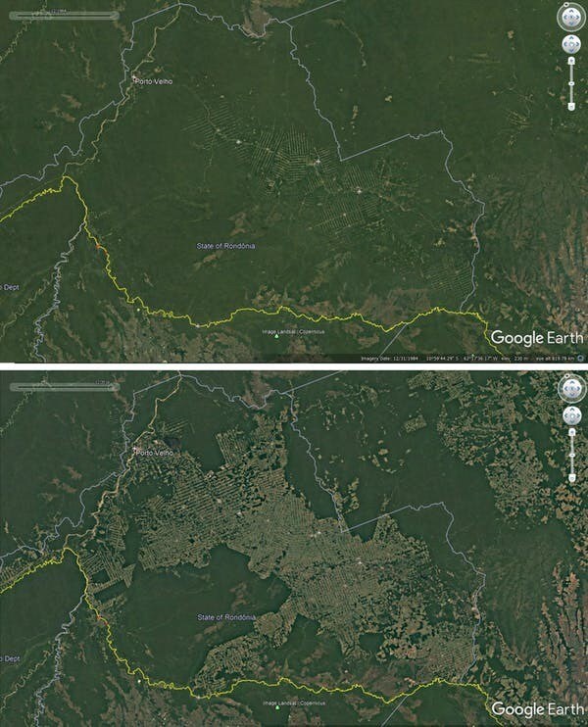
Task: Click the Image Landsat Copernicus attribution in bottom image
Action: point(294,703)
